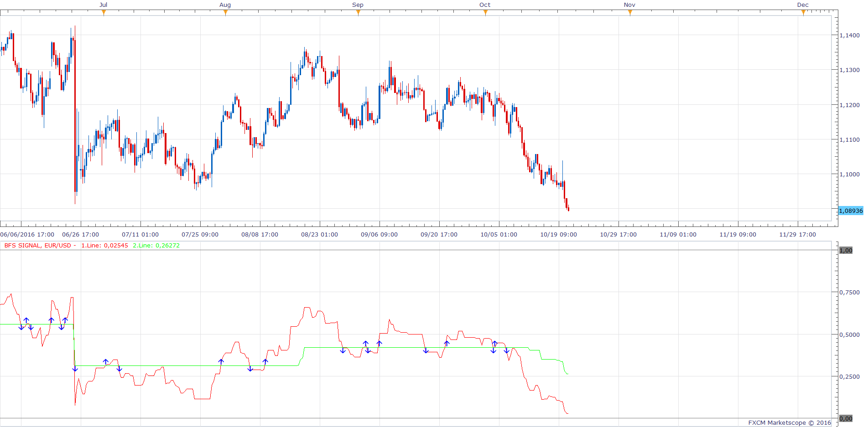Viewport: 868px width, 427px height.
Task: Click the 08/08 17:00 date label
Action: pos(260,235)
